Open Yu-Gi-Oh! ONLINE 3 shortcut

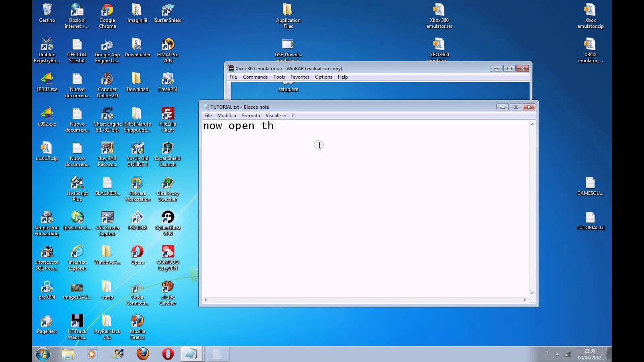(x=137, y=155)
